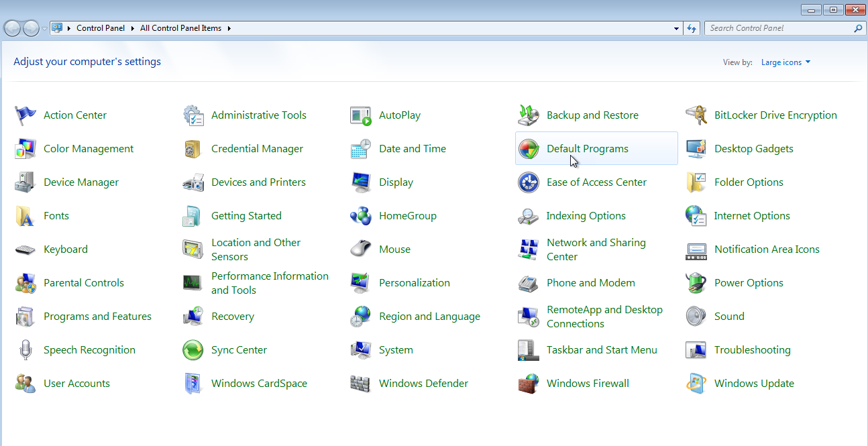Click the Device Manager icon
This screenshot has width=868, height=446.
coord(25,182)
